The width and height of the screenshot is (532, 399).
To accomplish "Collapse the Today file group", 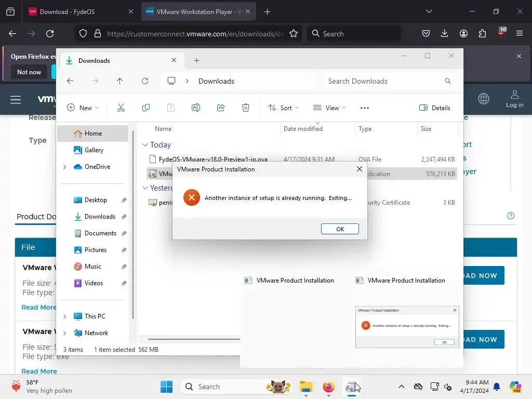I will pyautogui.click(x=145, y=145).
